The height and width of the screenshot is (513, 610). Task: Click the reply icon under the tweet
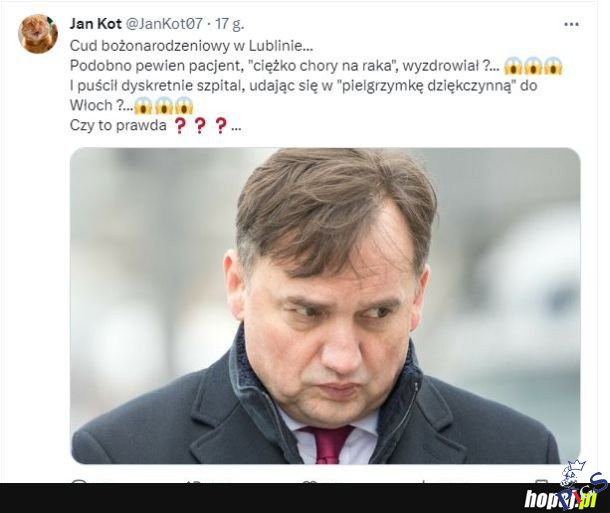pos(79,482)
